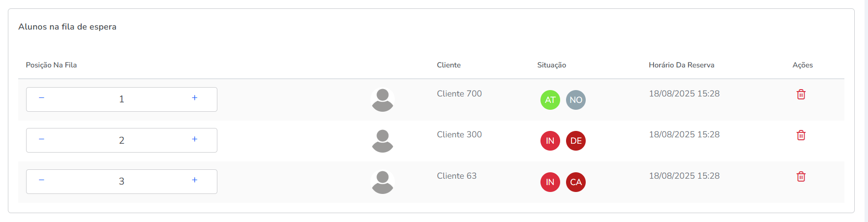Open the avatar of Cliente 700

[383, 100]
